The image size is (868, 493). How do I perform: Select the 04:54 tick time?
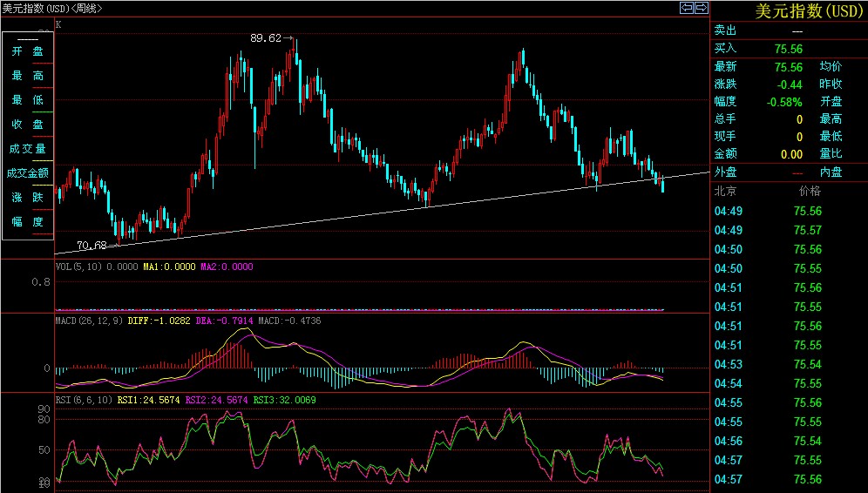coord(729,383)
